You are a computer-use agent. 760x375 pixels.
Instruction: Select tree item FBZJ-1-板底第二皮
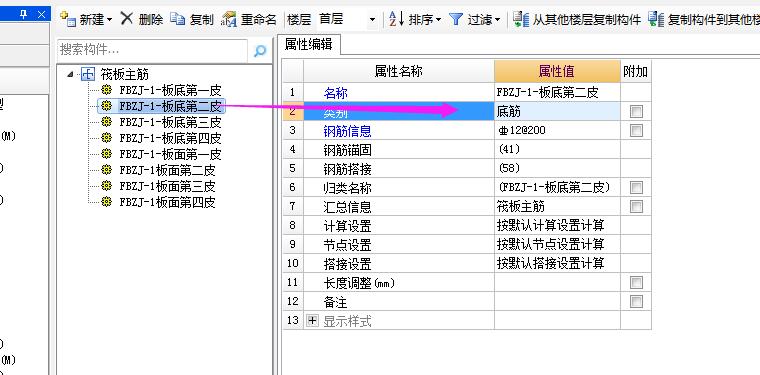tap(170, 106)
